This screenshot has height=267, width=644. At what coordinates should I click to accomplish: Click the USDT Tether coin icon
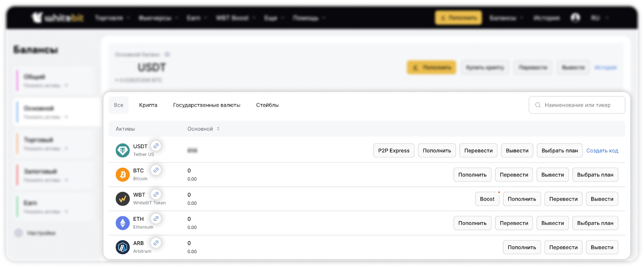[x=123, y=150]
